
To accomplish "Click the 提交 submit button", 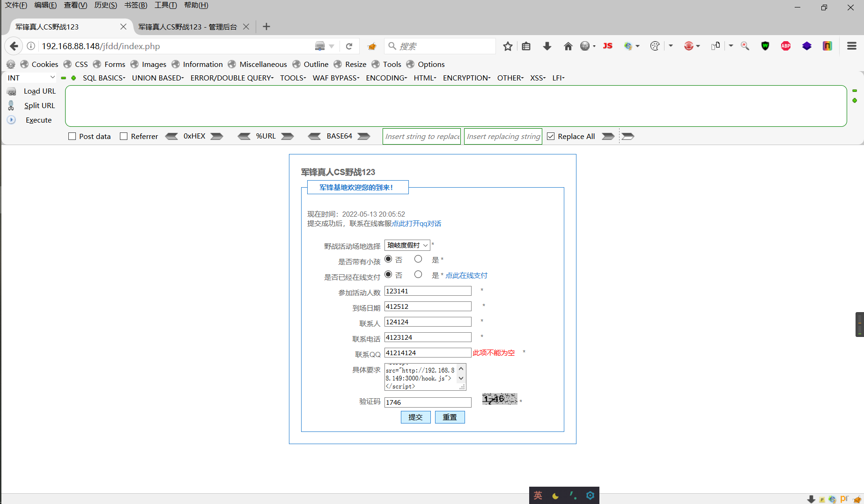I will (415, 417).
